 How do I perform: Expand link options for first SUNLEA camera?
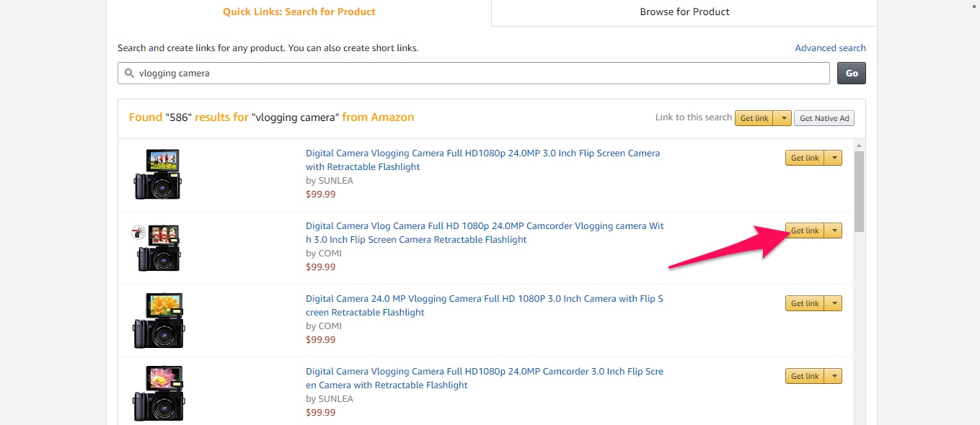coord(834,158)
